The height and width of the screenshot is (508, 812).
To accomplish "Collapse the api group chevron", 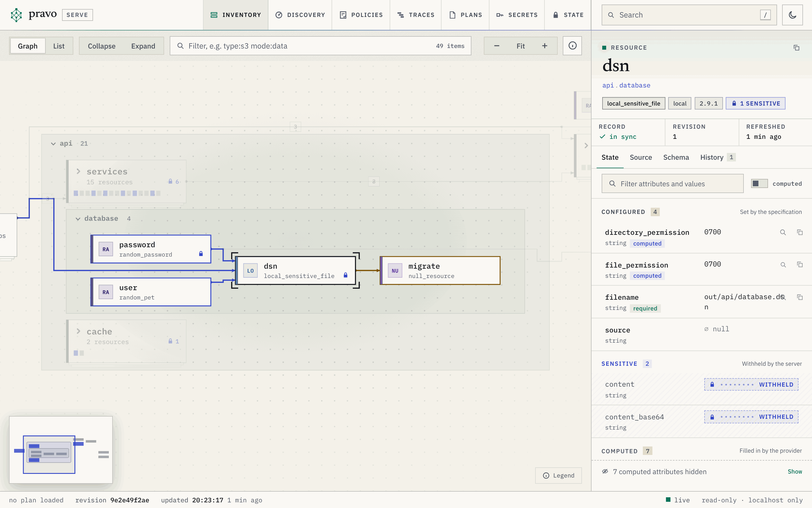I will [53, 144].
